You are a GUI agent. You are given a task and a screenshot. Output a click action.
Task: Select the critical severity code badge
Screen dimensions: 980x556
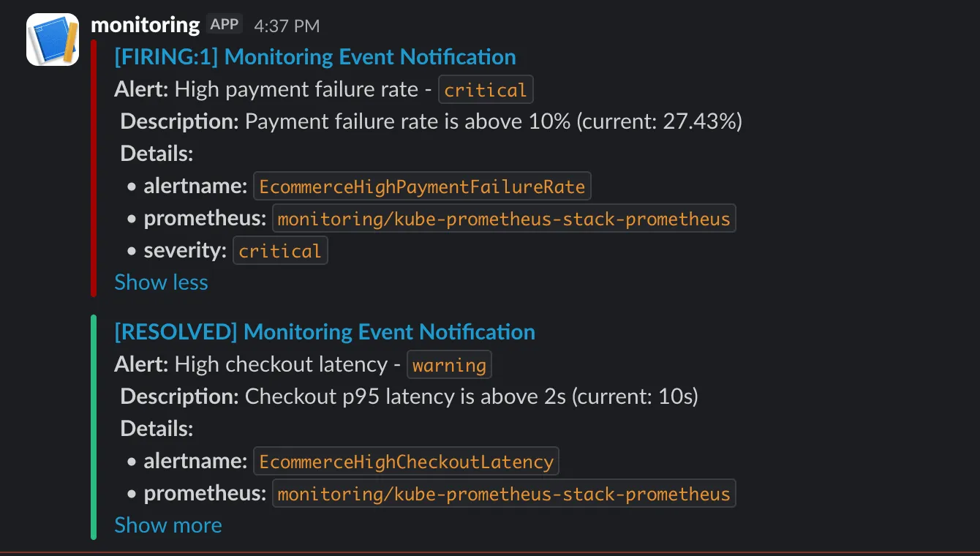pyautogui.click(x=486, y=89)
